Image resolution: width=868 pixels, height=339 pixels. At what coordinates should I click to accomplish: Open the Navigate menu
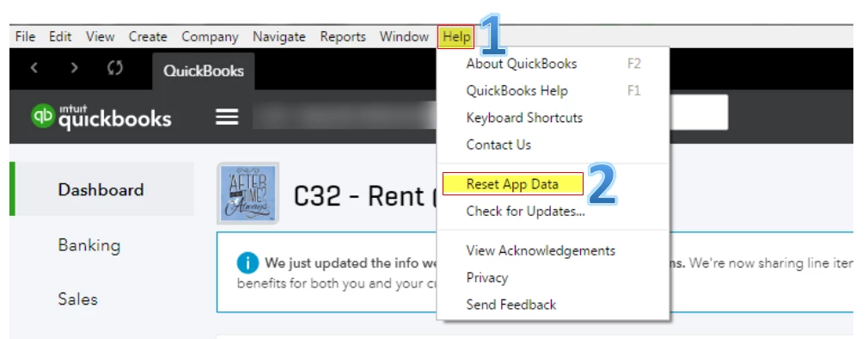pyautogui.click(x=279, y=37)
